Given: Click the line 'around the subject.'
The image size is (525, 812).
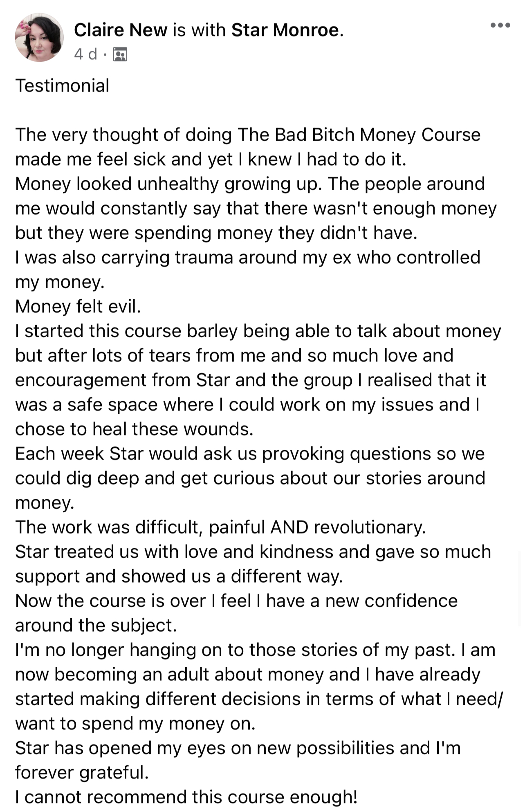Looking at the screenshot, I should [x=96, y=626].
